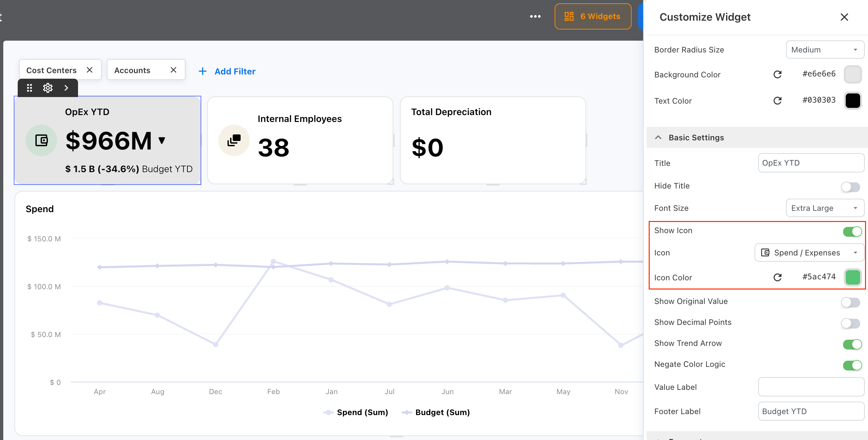
Task: Enable Show Decimal Points toggle
Action: 850,323
